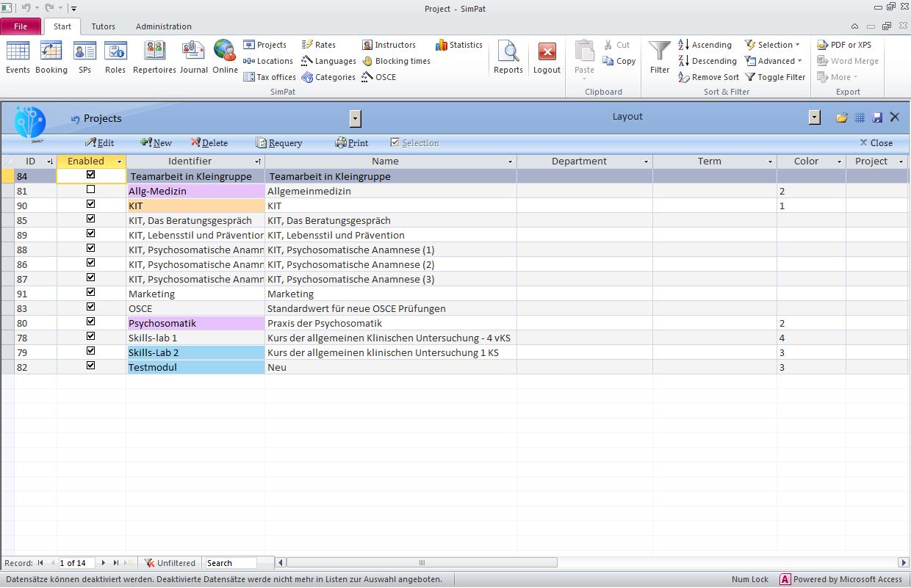The height and width of the screenshot is (588, 911).
Task: Toggle the Selection checkbox in form toolbar
Action: [x=395, y=142]
